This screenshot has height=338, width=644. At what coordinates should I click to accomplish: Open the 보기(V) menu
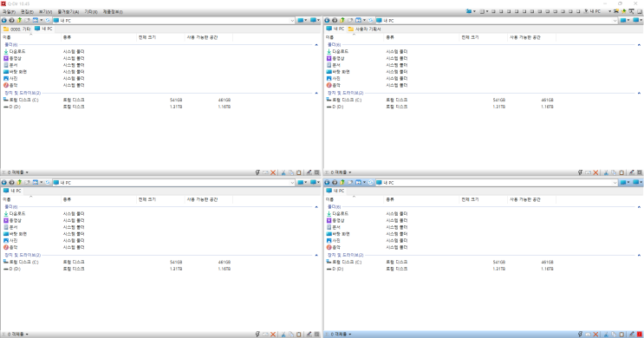45,12
